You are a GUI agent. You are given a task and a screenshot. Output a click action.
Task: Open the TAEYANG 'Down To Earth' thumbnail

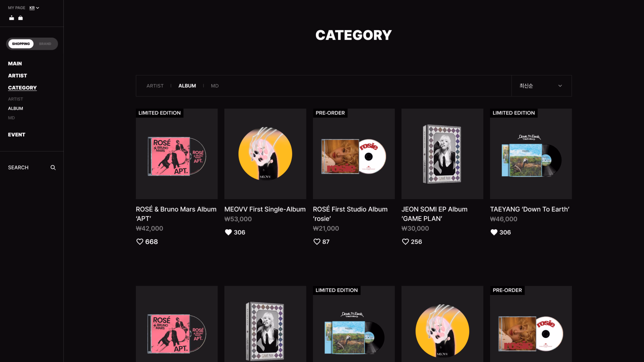point(531,154)
